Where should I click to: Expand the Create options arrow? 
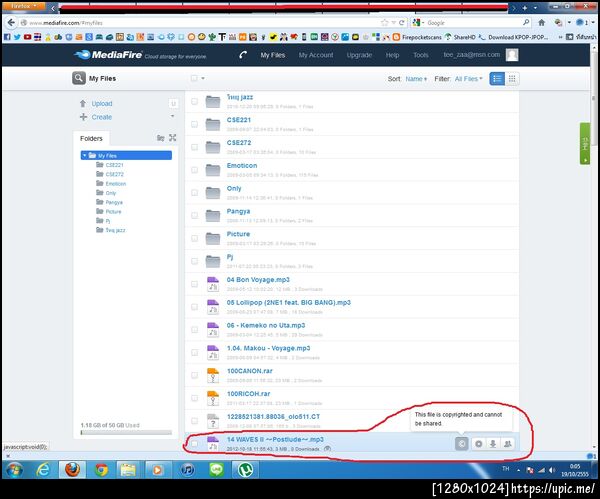point(173,116)
